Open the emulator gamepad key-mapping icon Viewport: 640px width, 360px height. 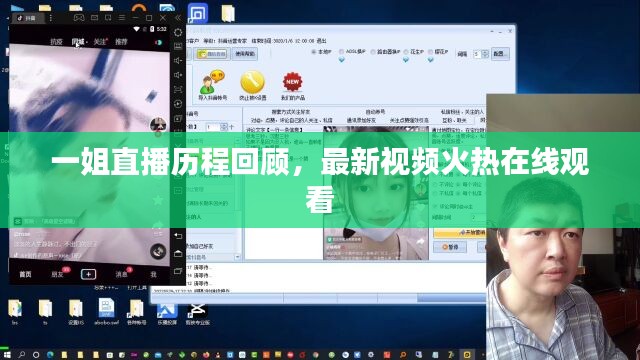click(x=79, y=18)
